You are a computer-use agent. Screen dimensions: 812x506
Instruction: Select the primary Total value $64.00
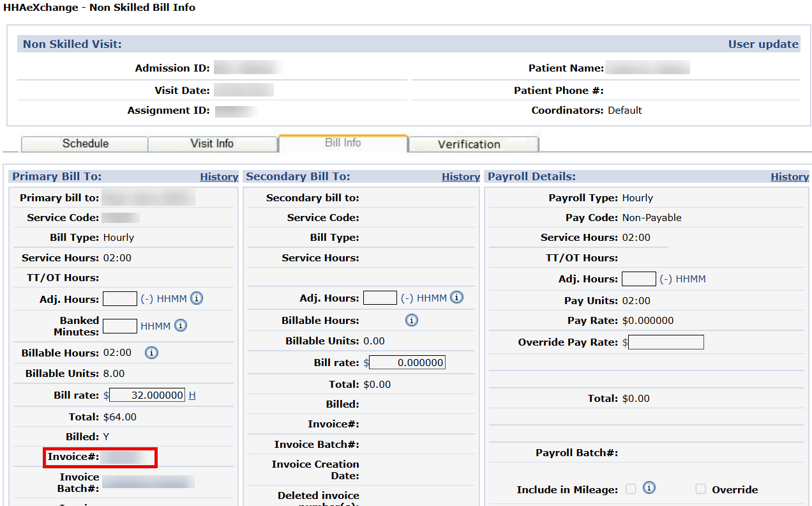(120, 417)
